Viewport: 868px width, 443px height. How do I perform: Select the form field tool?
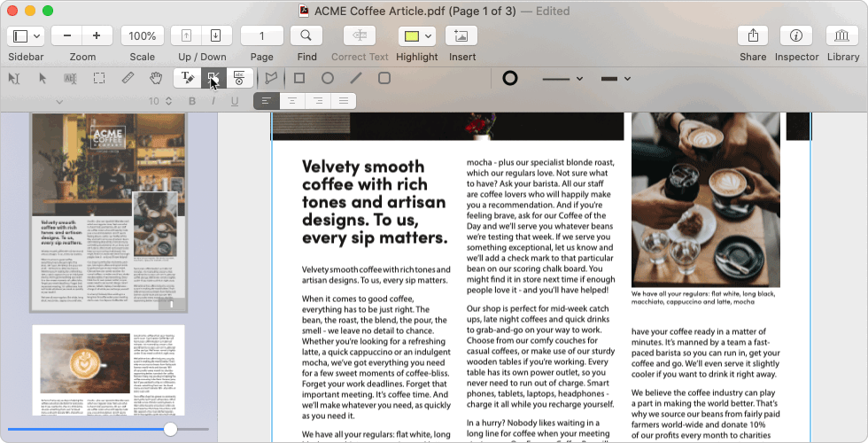239,79
